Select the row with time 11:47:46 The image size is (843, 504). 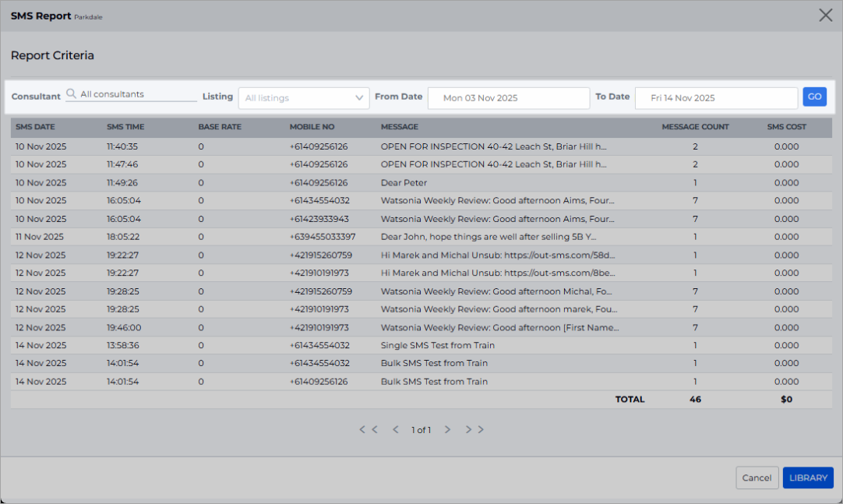[421, 164]
